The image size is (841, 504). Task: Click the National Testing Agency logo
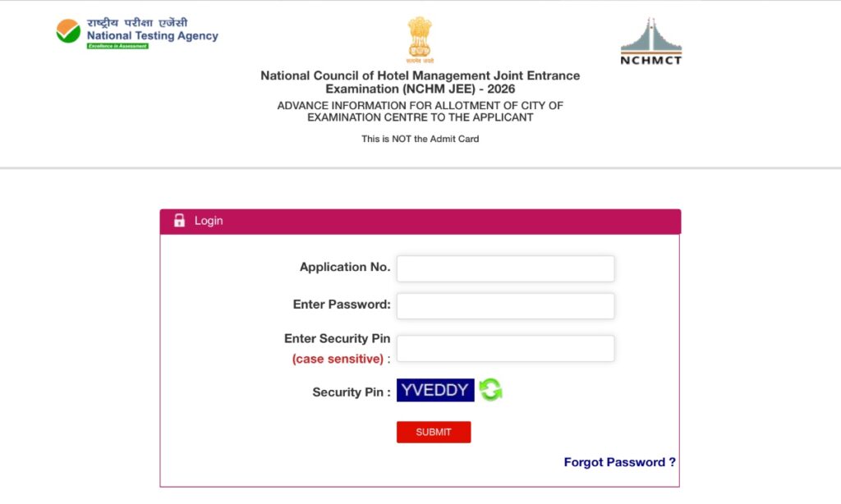click(x=136, y=32)
